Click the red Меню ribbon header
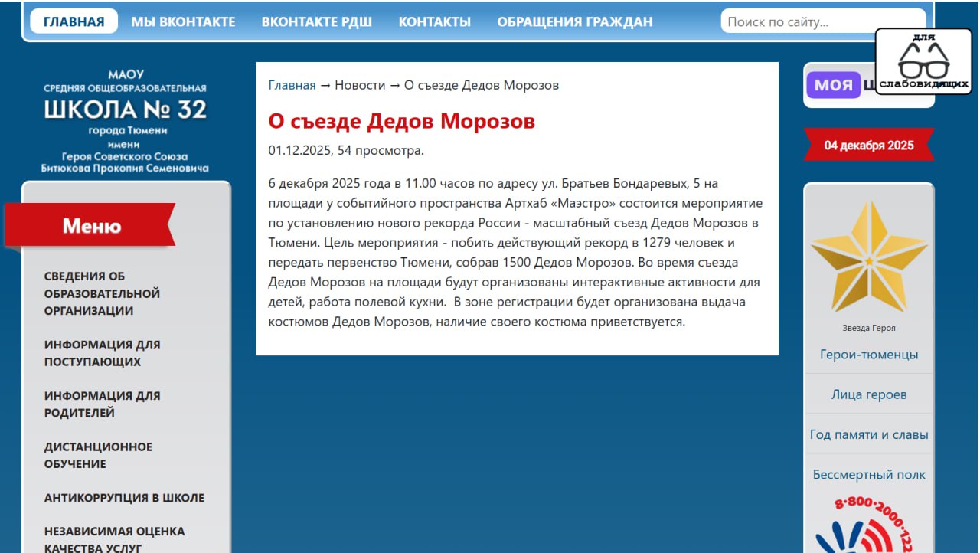Image resolution: width=980 pixels, height=553 pixels. pyautogui.click(x=91, y=226)
